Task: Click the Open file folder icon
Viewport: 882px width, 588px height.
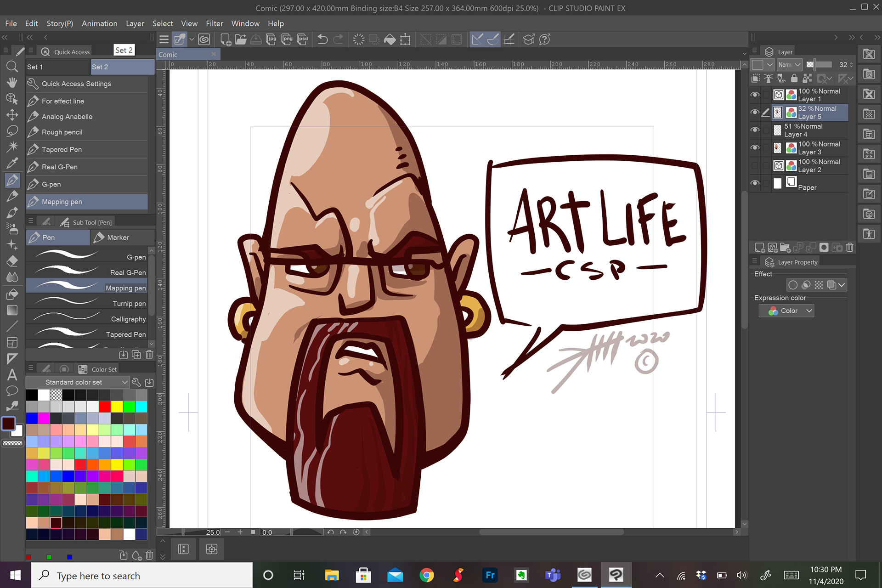Action: click(x=241, y=40)
